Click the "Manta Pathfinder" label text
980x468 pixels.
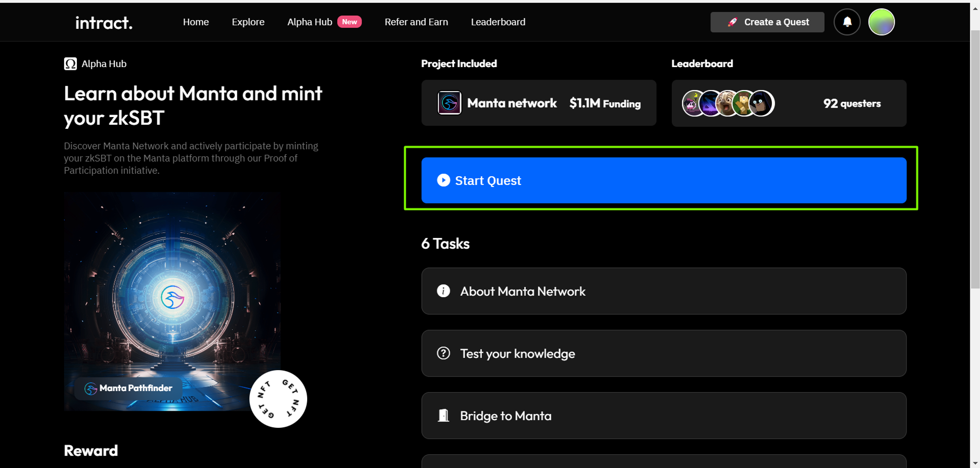point(136,388)
